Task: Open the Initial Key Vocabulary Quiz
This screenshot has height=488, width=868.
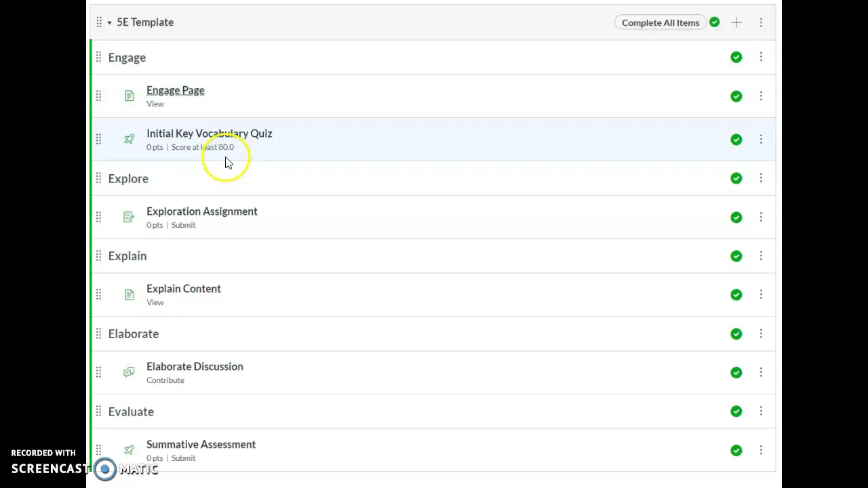Action: point(209,134)
